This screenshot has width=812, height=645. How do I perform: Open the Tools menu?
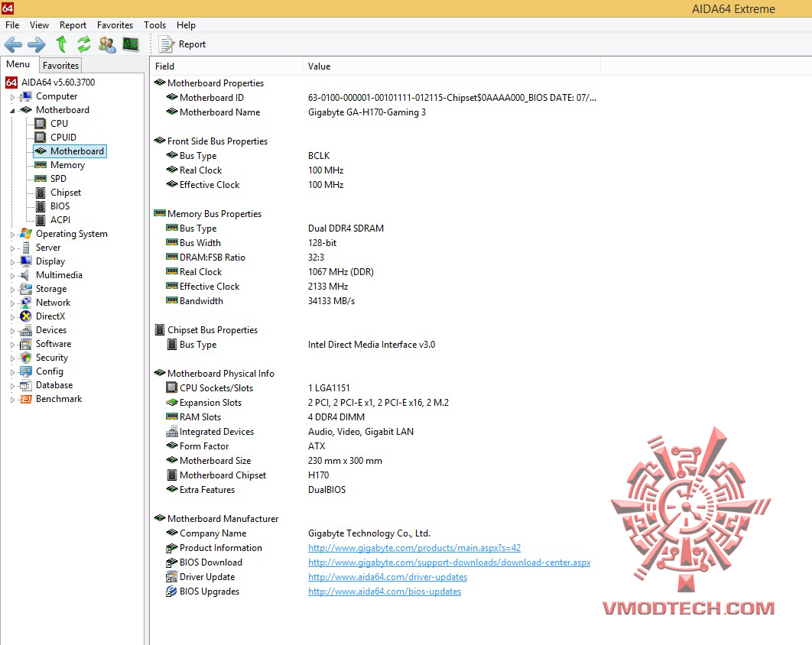155,25
